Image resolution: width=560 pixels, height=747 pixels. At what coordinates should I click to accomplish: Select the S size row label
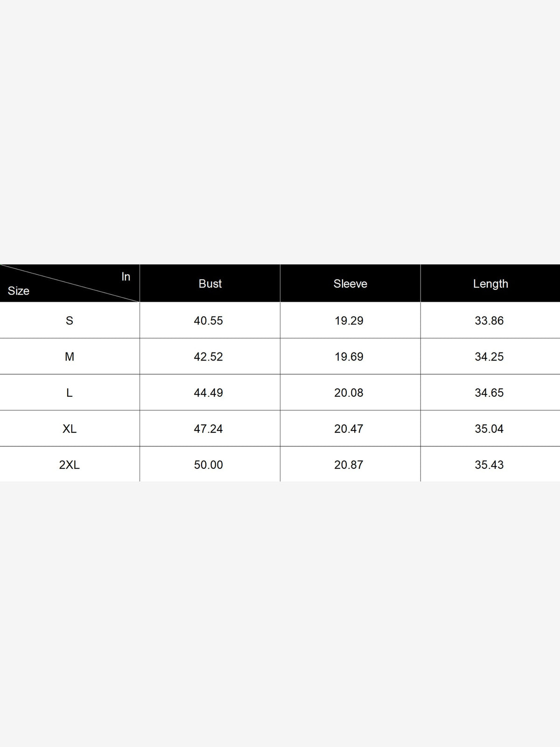click(x=70, y=321)
